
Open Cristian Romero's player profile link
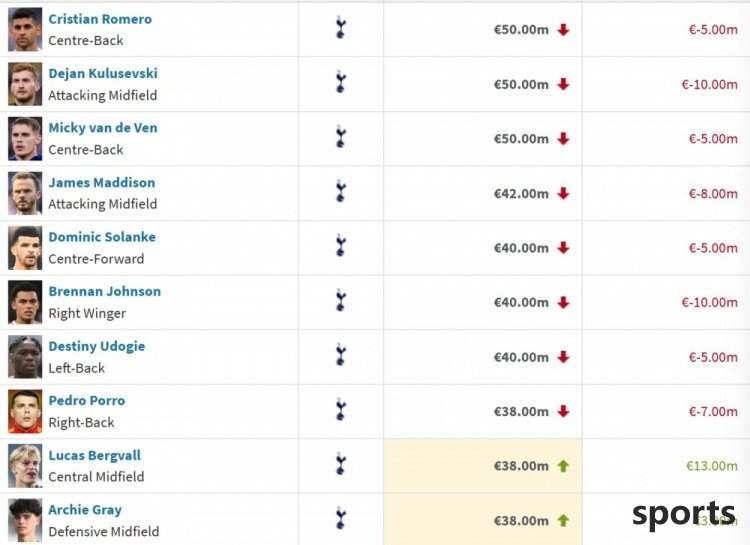point(100,19)
